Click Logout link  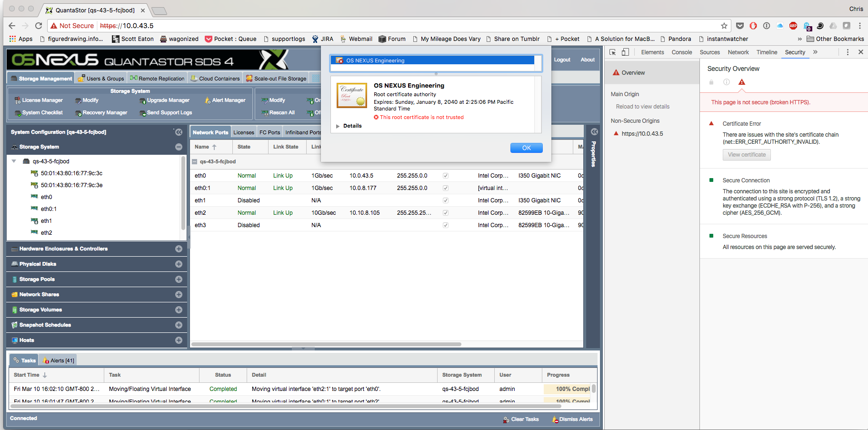562,60
